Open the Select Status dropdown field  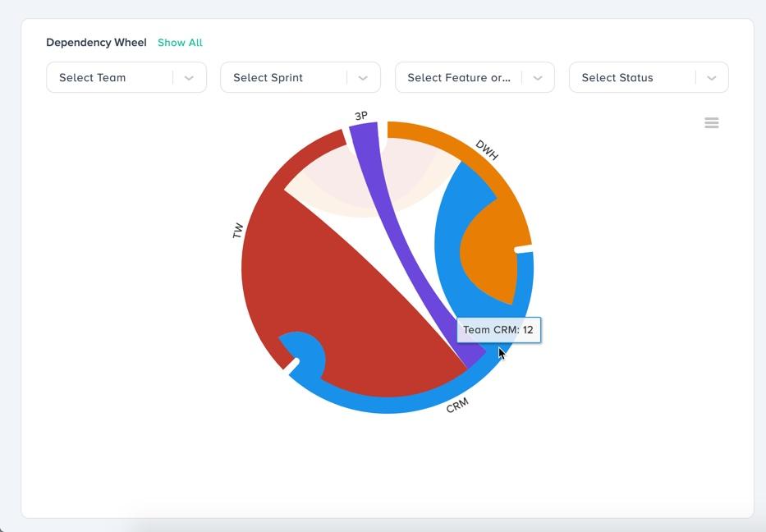point(633,78)
